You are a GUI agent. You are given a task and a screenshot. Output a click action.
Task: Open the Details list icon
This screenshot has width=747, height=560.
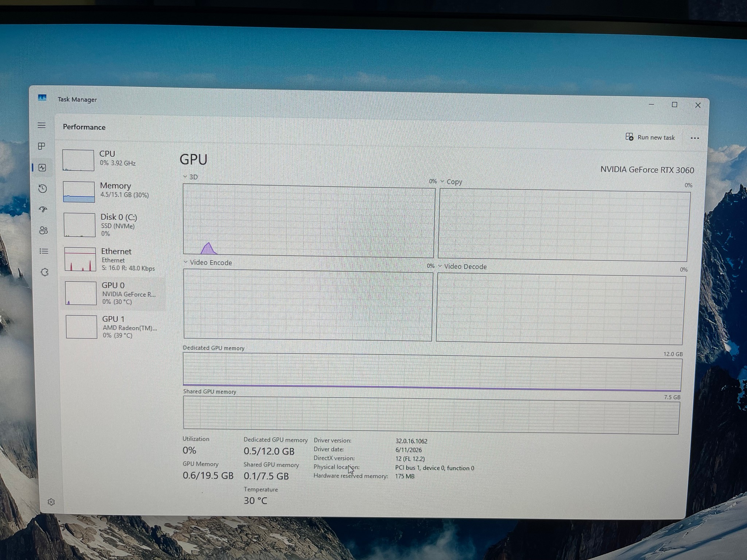point(44,251)
